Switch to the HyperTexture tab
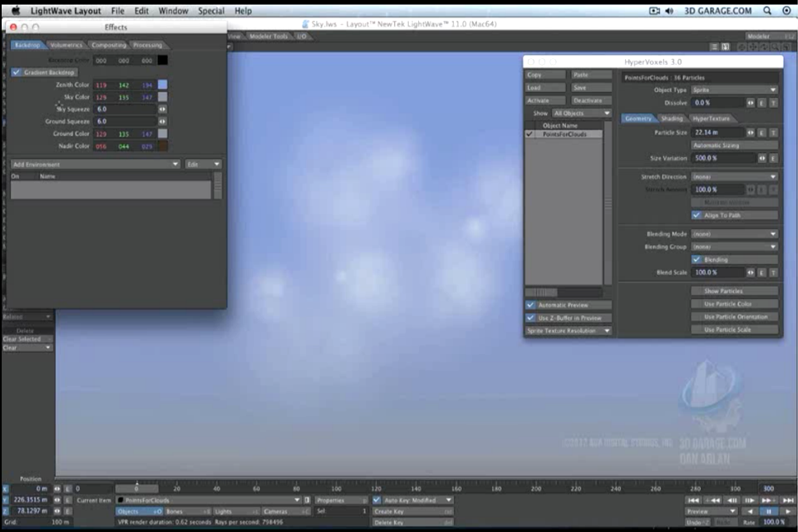Screen dimensions: 798x532 point(711,118)
